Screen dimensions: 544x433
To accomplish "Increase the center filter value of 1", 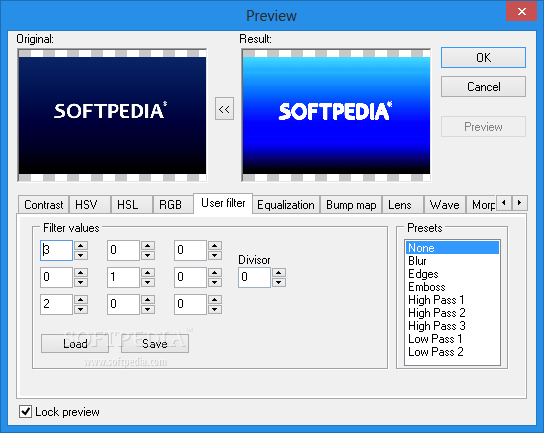I will 147,273.
